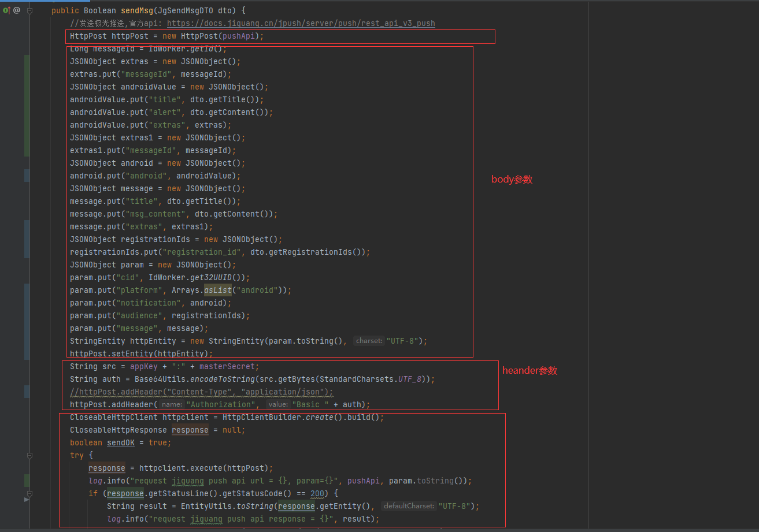Click pushApi inside new HttpPost()
Screen dimensions: 759x532
click(239, 36)
